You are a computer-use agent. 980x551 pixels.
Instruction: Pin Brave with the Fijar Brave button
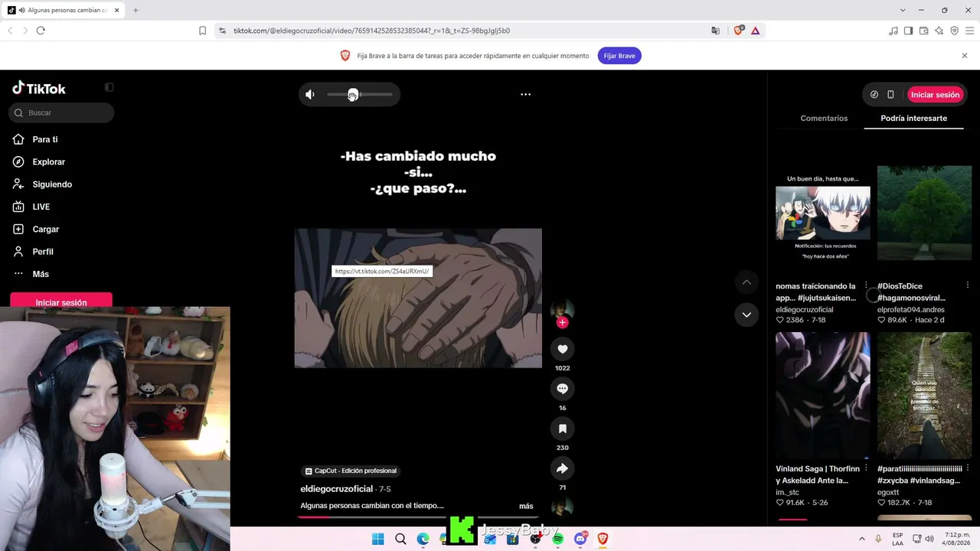[x=619, y=56]
